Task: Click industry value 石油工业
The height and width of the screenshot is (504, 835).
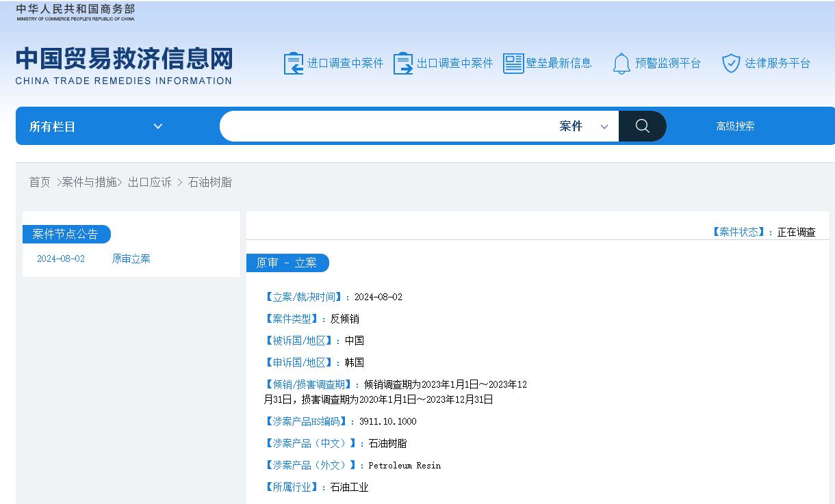Action: (349, 487)
